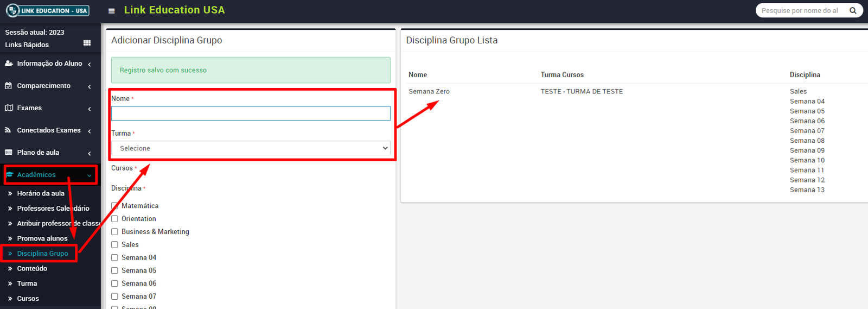Open the Links Rápidos grid icon
This screenshot has height=309, width=868.
pos(87,43)
